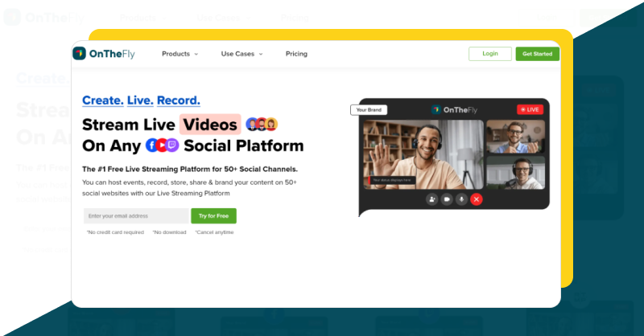644x336 pixels.
Task: Select the bottom-right guest video thumbnail
Action: coord(516,173)
